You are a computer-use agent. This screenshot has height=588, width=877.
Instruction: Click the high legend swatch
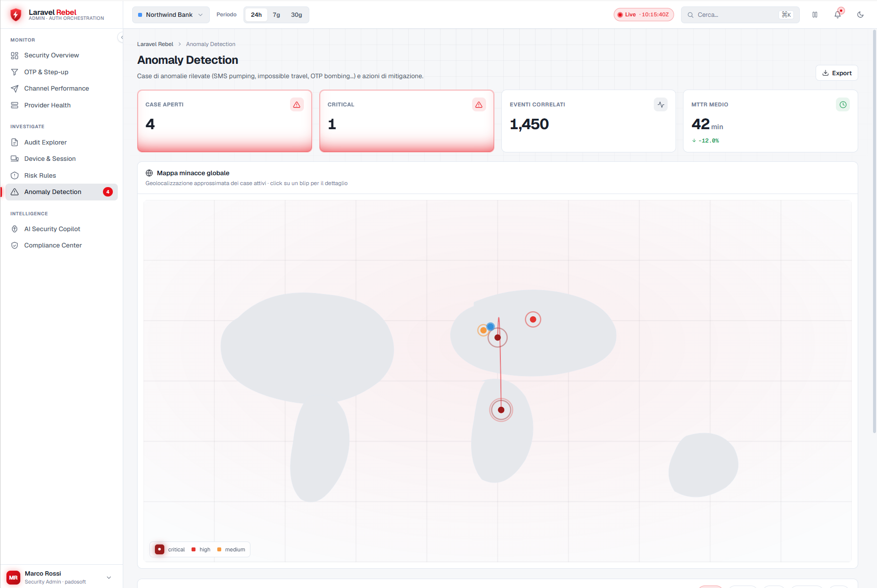pos(194,549)
